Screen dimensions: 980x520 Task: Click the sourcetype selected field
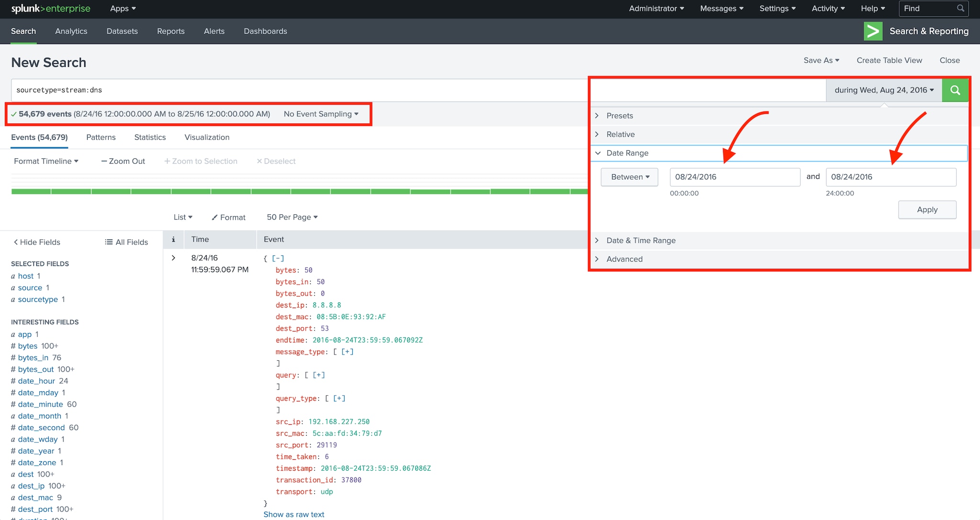tap(38, 299)
